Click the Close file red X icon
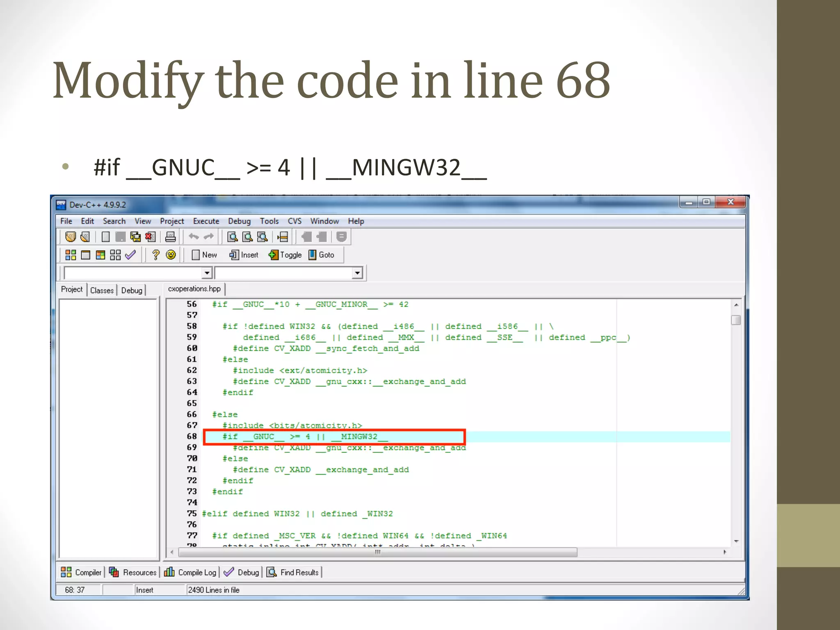840x630 pixels. point(151,237)
